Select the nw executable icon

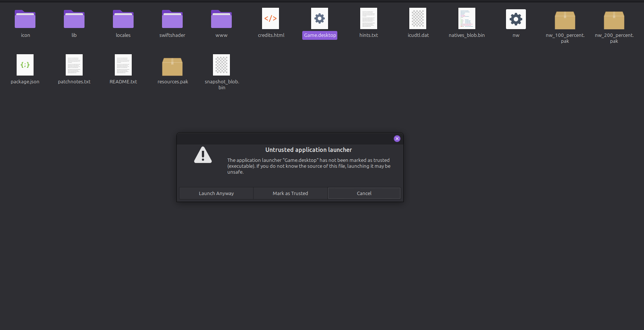tap(516, 19)
